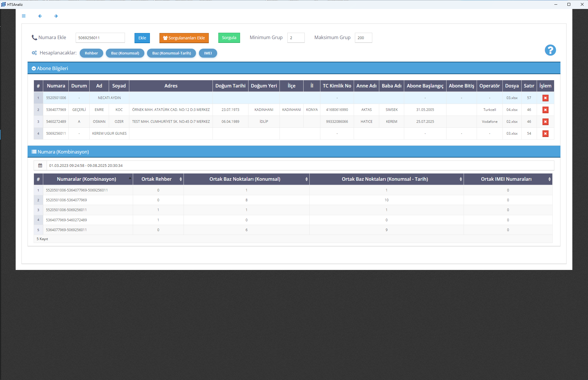Click the Sorgulananları Ekle button
This screenshot has width=588, height=380.
(184, 38)
